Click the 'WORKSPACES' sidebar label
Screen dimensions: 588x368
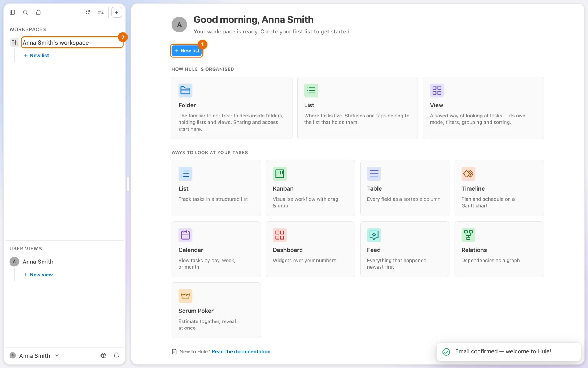pos(28,29)
